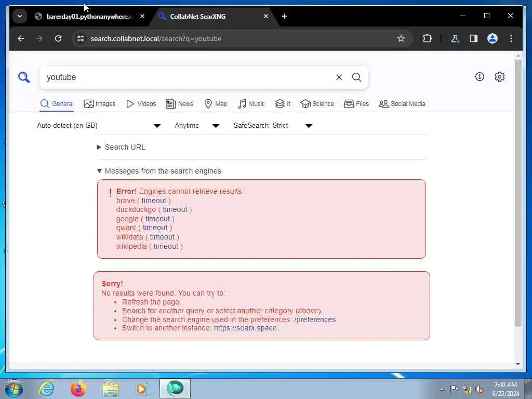The width and height of the screenshot is (532, 399).
Task: Go forward in browser history
Action: pyautogui.click(x=39, y=38)
